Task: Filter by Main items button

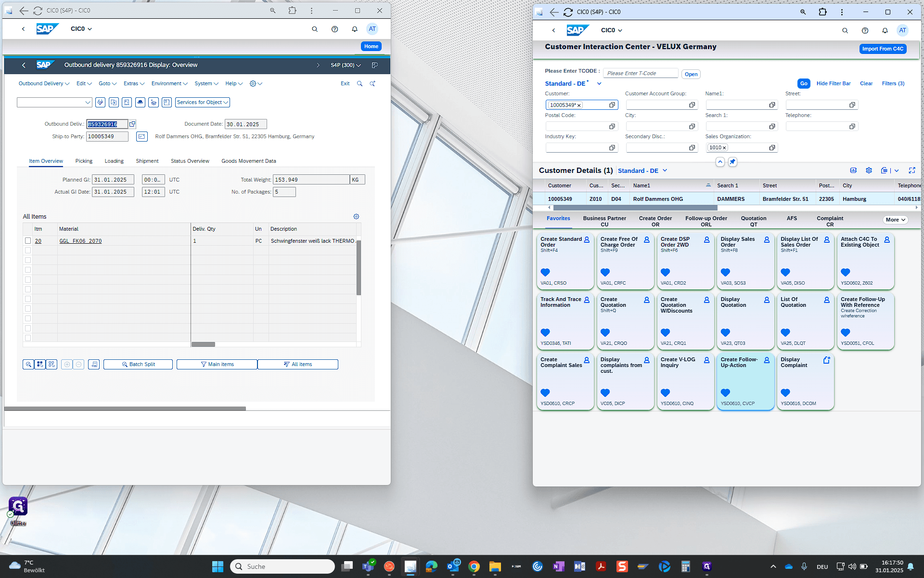Action: coord(217,364)
